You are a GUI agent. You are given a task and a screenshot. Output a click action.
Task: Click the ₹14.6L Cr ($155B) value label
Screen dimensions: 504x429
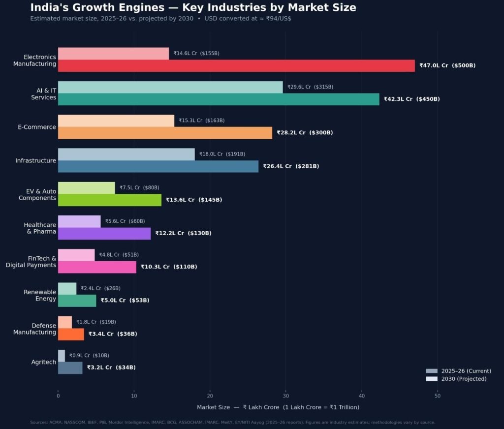click(196, 53)
